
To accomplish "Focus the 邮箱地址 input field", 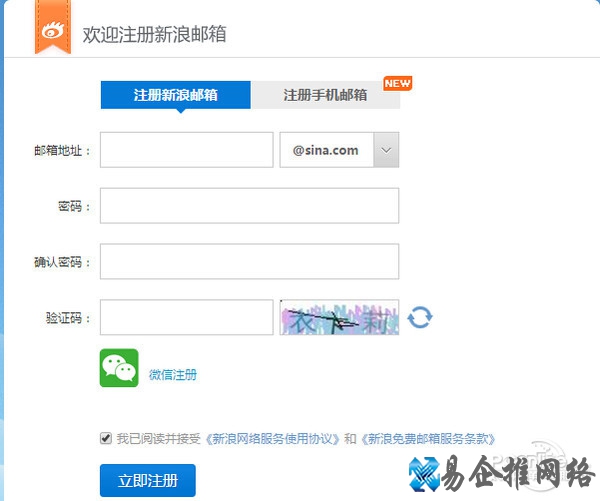I will pos(187,150).
